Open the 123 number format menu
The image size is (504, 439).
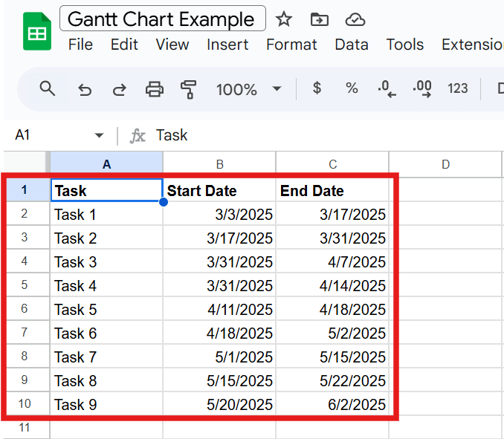click(458, 89)
